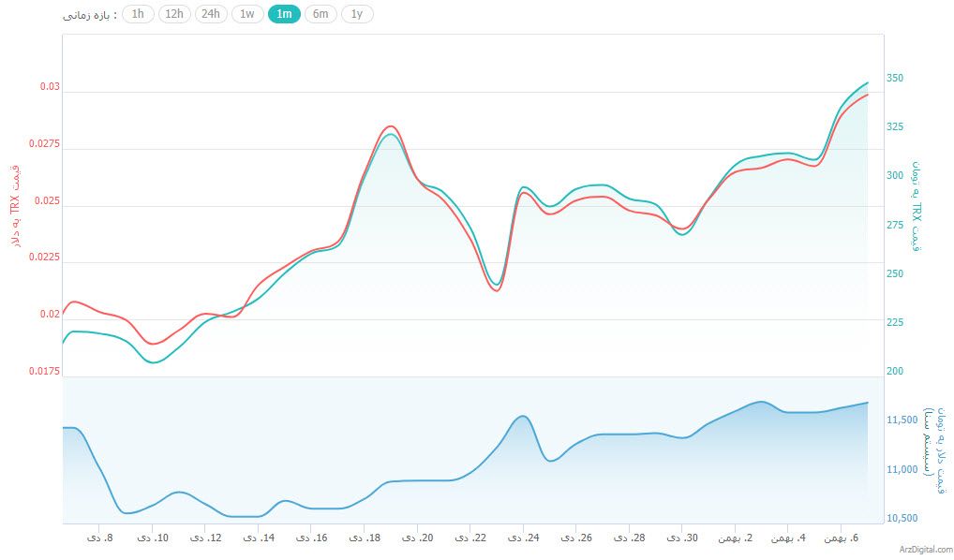Viewport: 954px width, 560px height.
Task: Switch to the 6m time range
Action: point(320,14)
